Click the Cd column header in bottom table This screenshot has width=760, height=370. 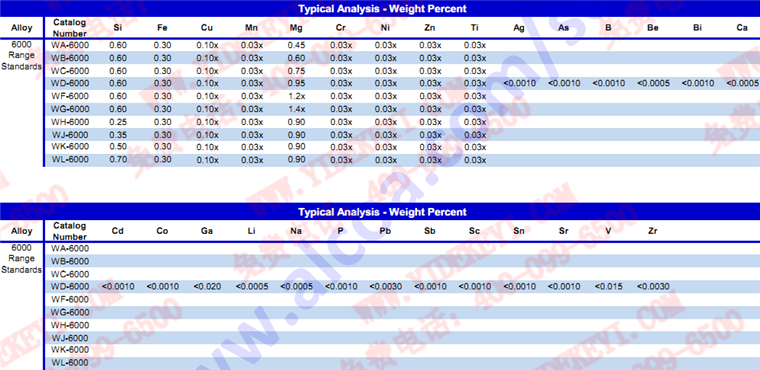click(117, 231)
